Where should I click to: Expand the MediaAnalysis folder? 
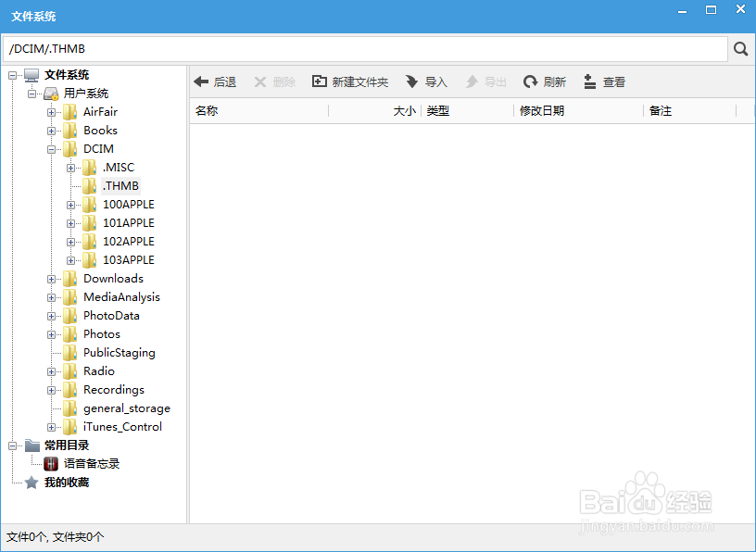(51, 297)
